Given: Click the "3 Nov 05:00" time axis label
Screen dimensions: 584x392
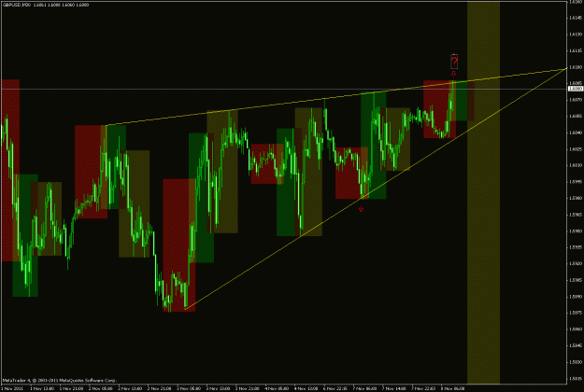Looking at the screenshot, I should coord(189,388).
